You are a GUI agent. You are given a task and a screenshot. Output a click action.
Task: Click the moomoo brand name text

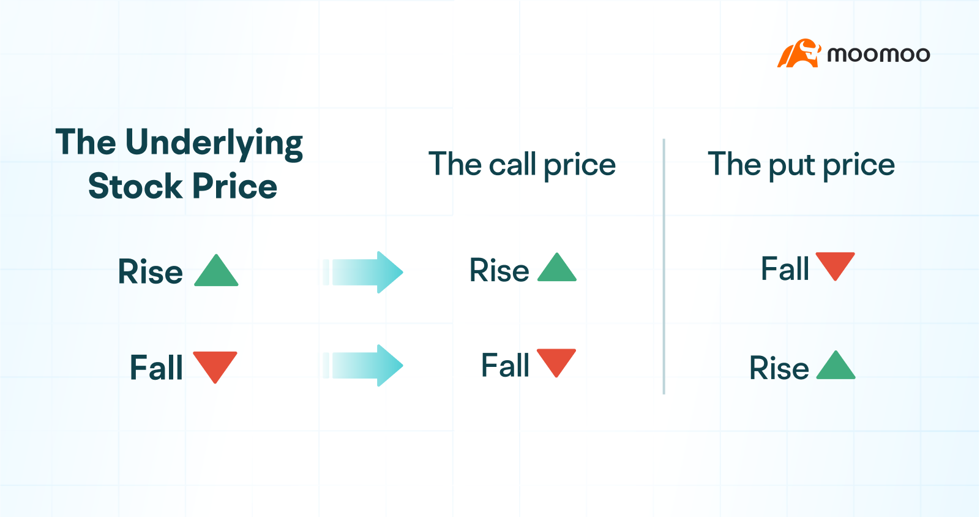(878, 55)
